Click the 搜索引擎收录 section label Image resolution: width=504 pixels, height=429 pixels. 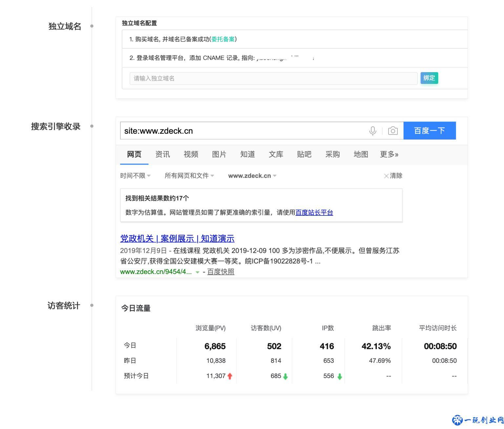[56, 126]
